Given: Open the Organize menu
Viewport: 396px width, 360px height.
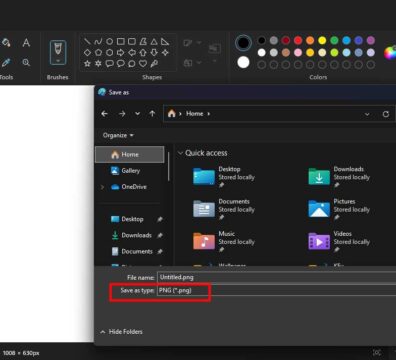Looking at the screenshot, I should point(118,135).
